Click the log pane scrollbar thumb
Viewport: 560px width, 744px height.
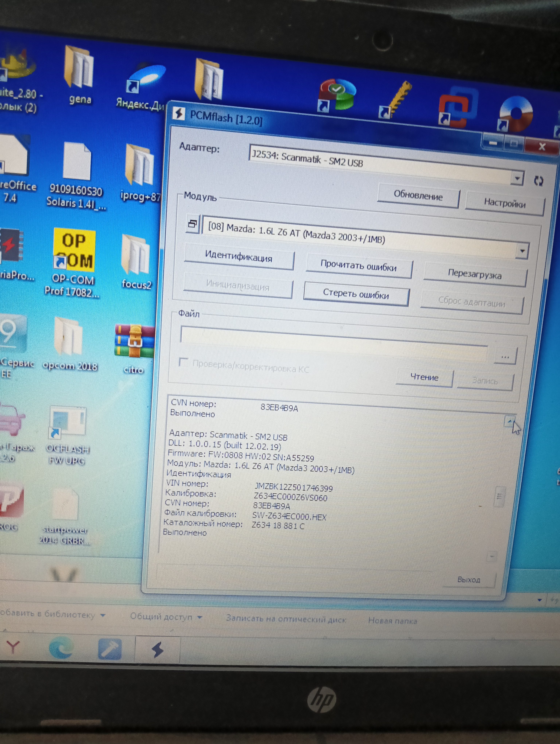click(x=499, y=497)
